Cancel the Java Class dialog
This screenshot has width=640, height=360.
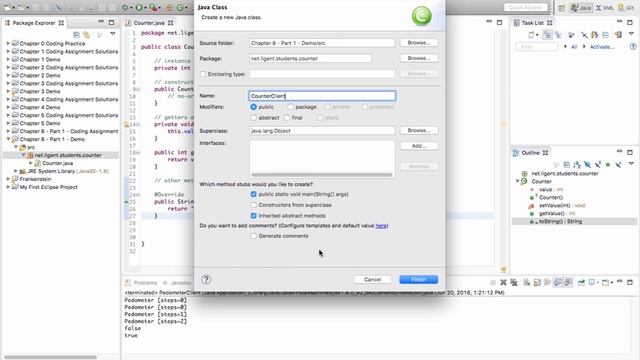(372, 279)
